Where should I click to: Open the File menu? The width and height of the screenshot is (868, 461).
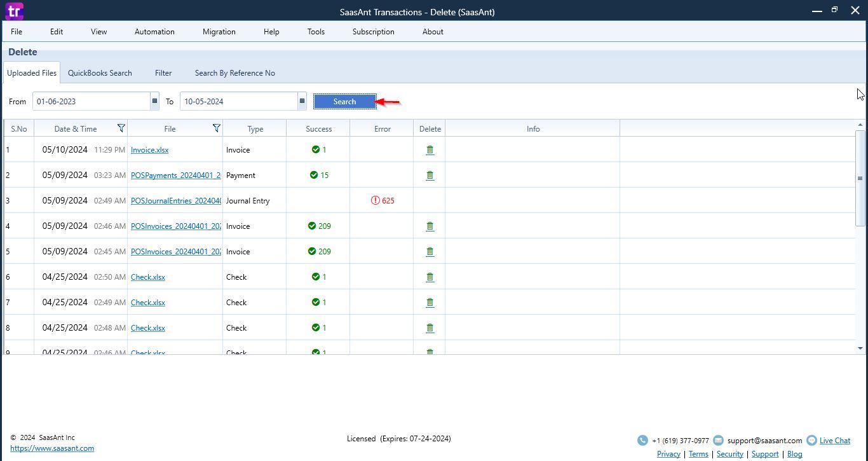pos(17,32)
